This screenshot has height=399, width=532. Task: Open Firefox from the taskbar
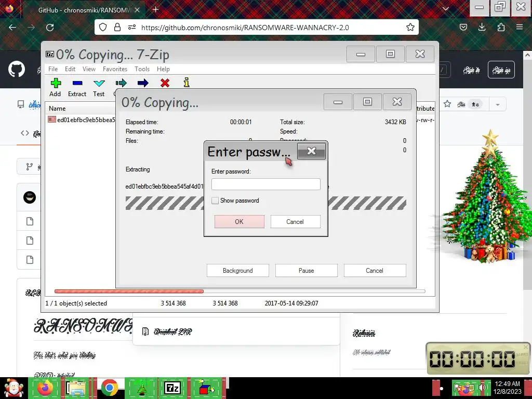tap(46, 388)
